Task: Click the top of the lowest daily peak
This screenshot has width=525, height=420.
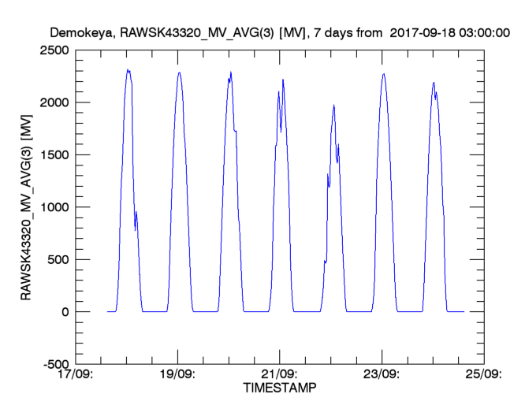Action: pyautogui.click(x=333, y=105)
